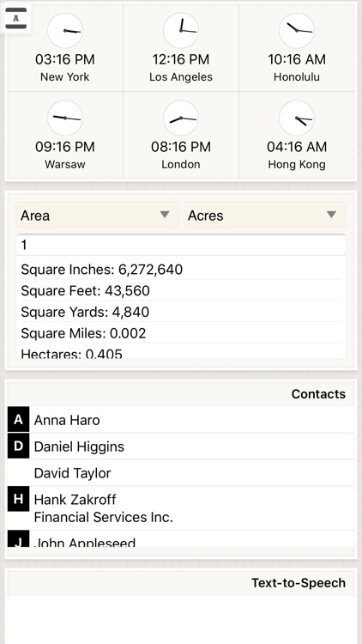Jump to the letter H index marker
This screenshot has width=362, height=644.
point(19,499)
